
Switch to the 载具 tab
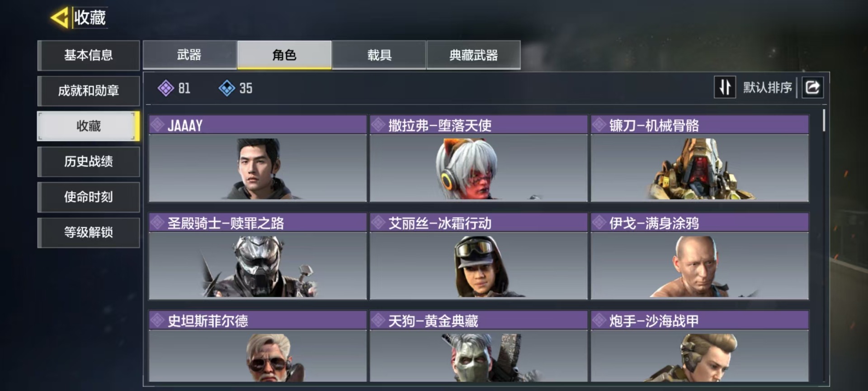pos(379,55)
